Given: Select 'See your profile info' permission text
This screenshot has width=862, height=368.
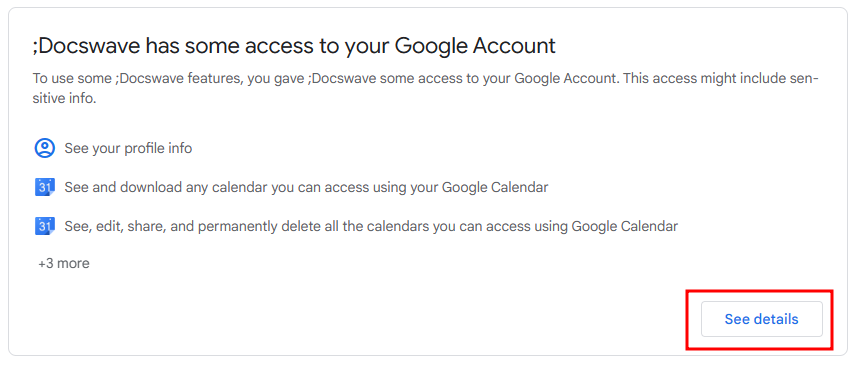Looking at the screenshot, I should click(128, 149).
